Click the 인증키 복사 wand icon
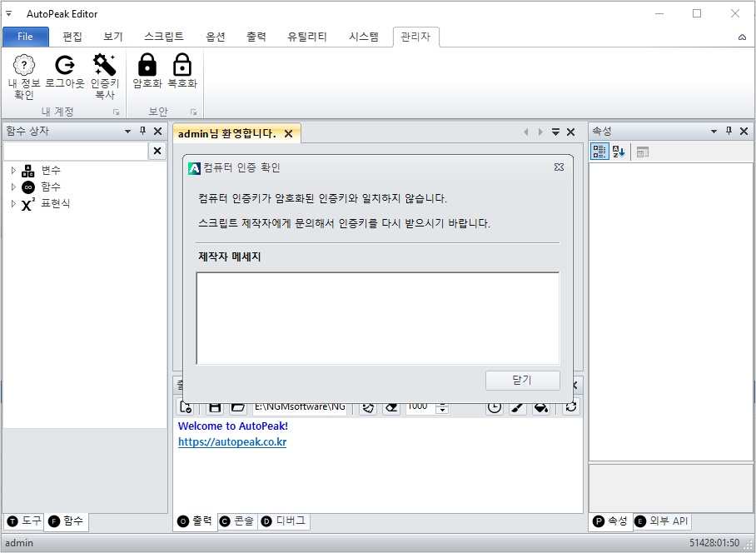 (105, 65)
